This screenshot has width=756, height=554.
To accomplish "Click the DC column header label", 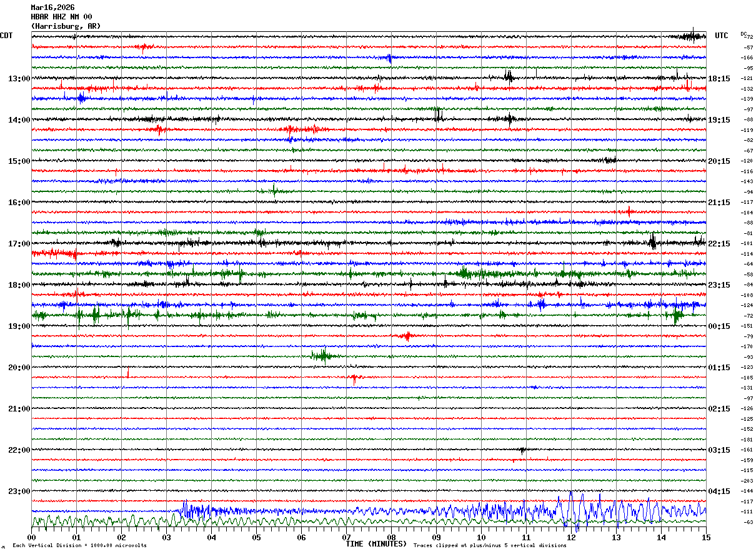I will coord(744,34).
